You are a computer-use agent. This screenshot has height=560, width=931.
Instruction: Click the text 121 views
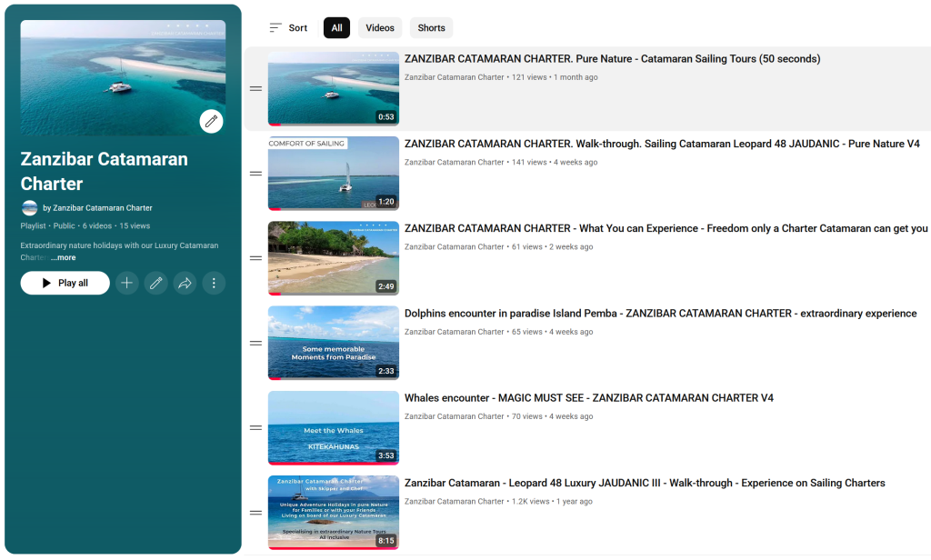[x=529, y=77]
